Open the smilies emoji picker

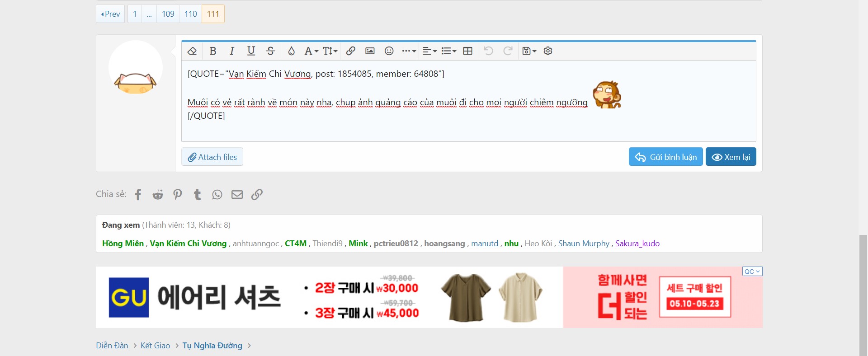click(x=389, y=51)
